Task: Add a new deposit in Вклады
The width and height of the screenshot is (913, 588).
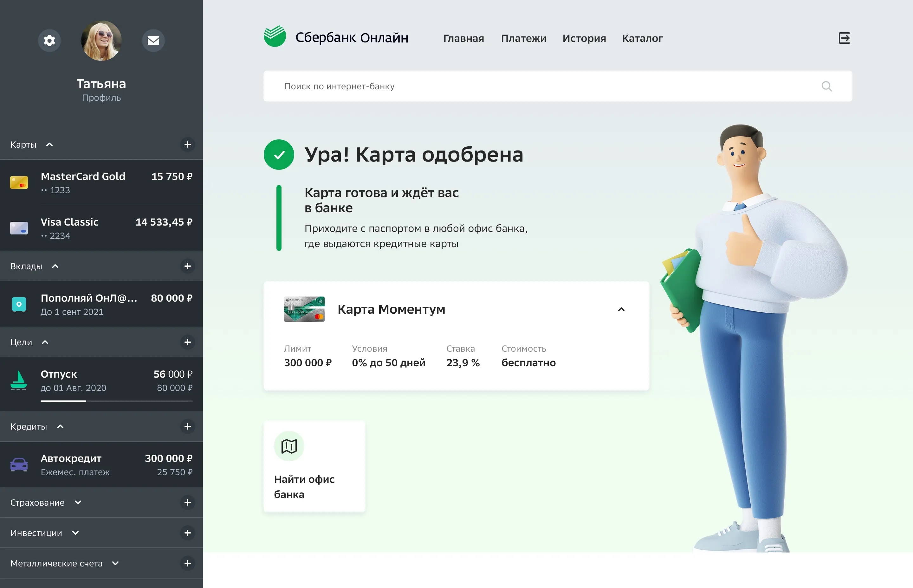Action: tap(188, 266)
